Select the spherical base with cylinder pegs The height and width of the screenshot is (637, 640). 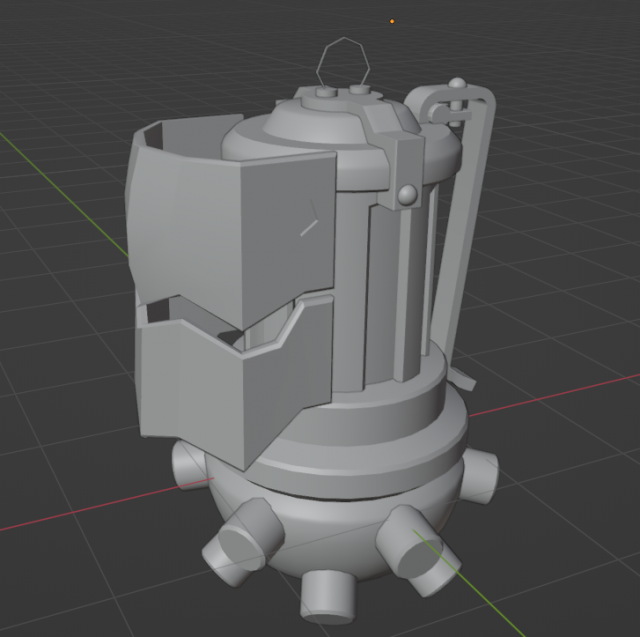335,535
